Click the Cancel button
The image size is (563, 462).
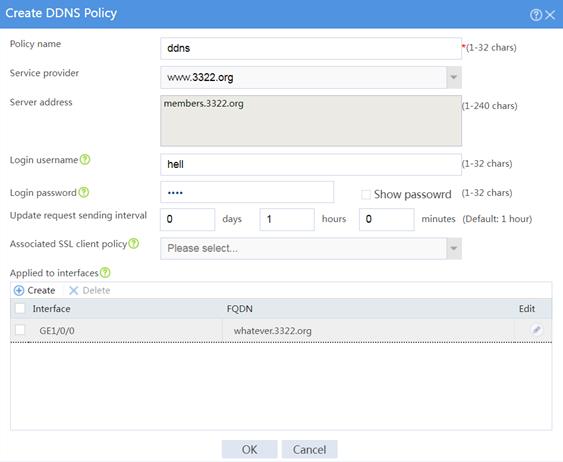[310, 449]
